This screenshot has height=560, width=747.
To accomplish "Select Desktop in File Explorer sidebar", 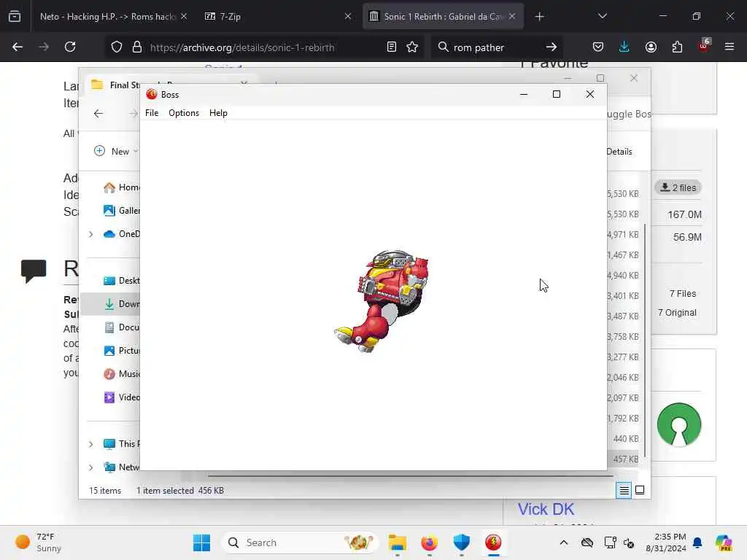I will (x=121, y=281).
